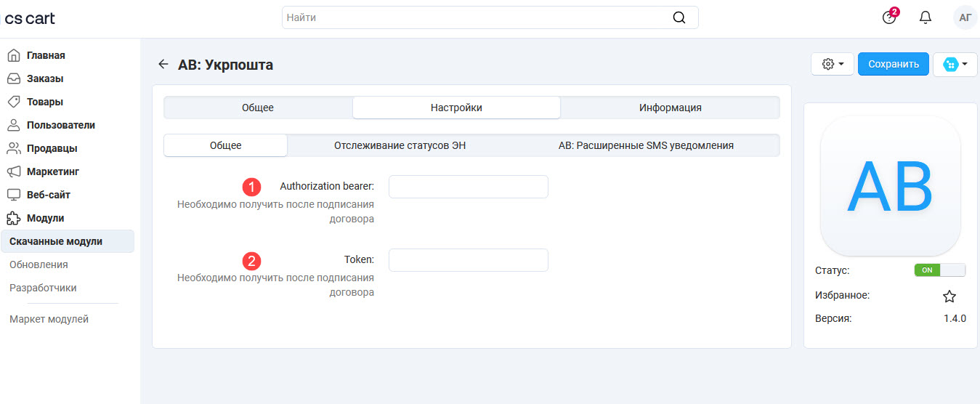Click the AB module logo image
980x404 pixels.
891,186
